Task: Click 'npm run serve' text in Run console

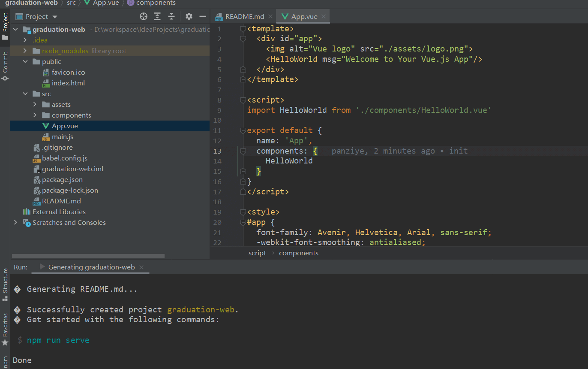Action: pos(58,340)
